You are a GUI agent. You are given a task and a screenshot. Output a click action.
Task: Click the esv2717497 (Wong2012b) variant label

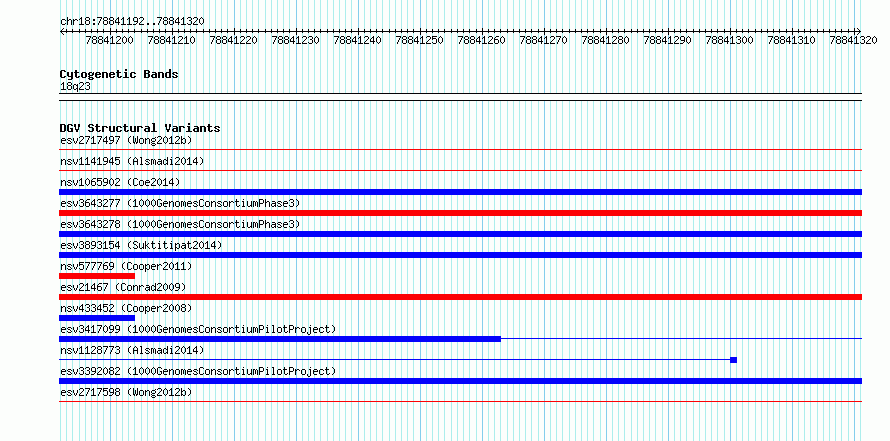point(126,140)
